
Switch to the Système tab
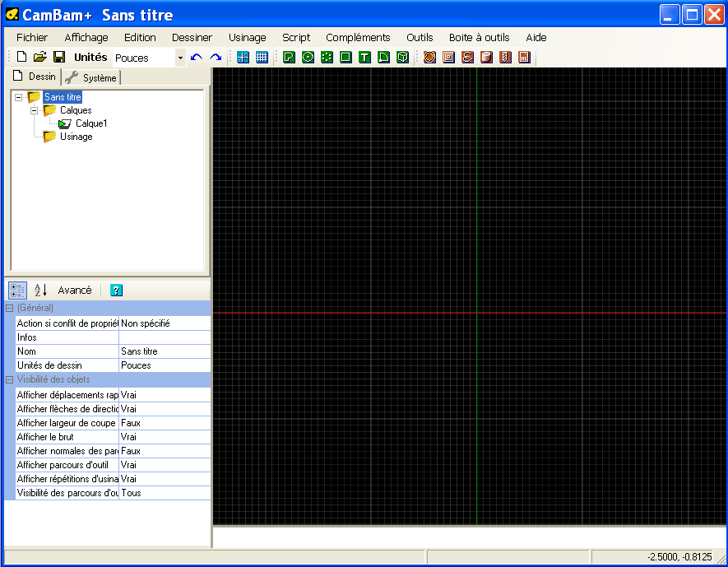91,77
